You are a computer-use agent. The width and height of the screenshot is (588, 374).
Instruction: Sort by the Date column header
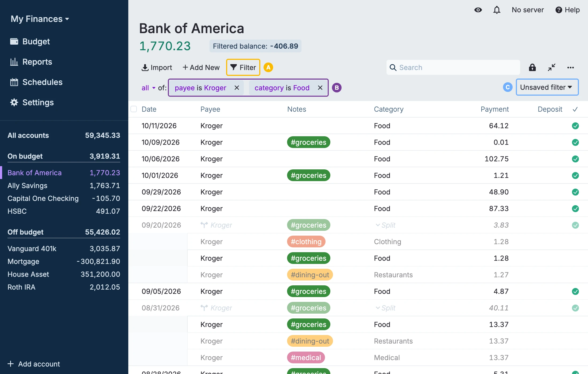pyautogui.click(x=149, y=109)
